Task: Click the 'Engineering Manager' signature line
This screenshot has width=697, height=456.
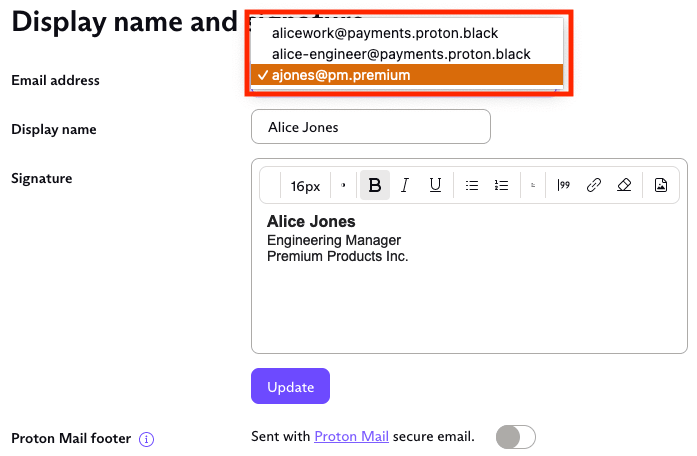Action: 334,240
